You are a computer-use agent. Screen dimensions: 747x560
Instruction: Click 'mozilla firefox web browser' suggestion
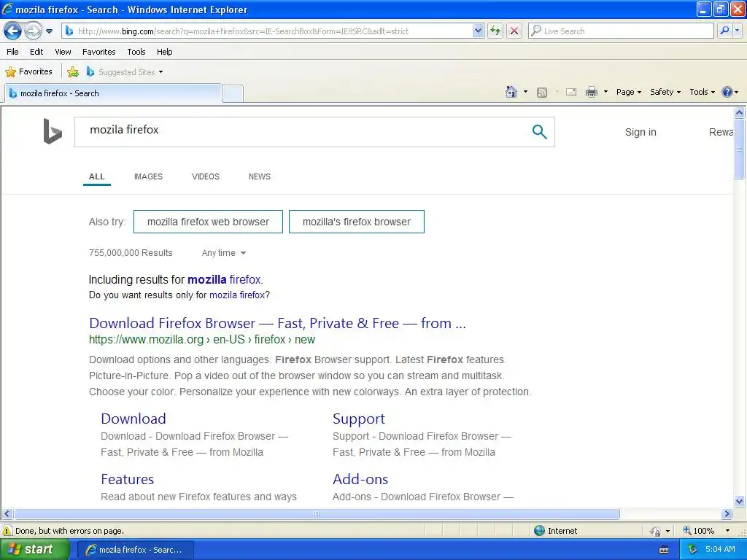click(x=208, y=222)
